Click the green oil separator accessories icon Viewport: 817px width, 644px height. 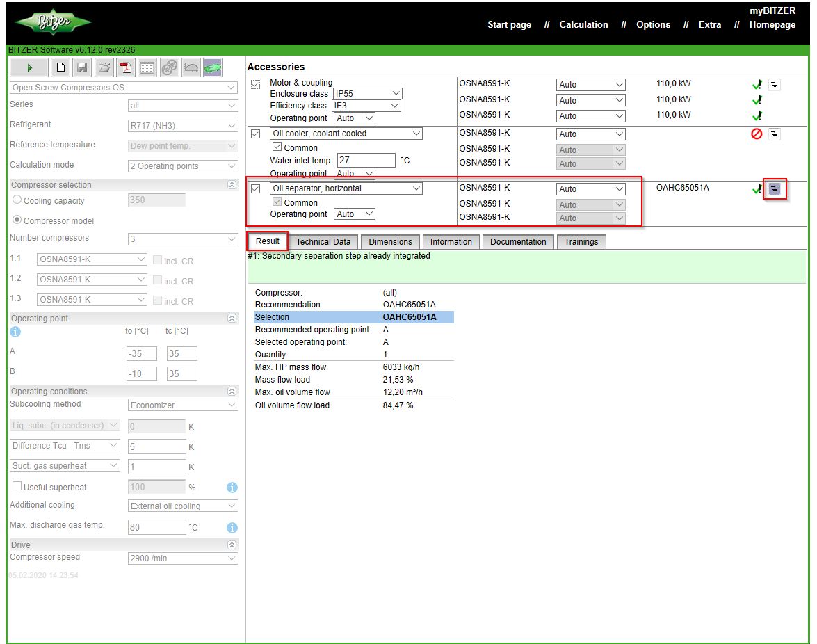point(212,67)
